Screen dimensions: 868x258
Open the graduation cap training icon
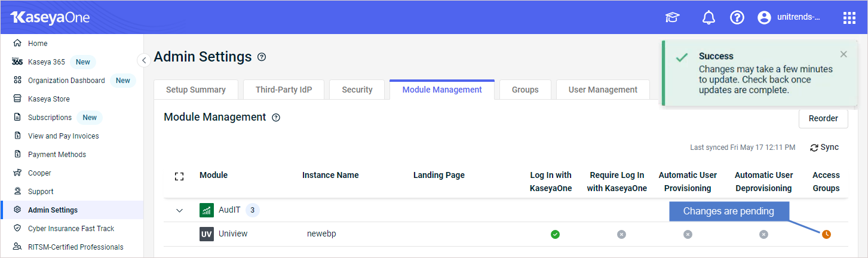(x=673, y=18)
